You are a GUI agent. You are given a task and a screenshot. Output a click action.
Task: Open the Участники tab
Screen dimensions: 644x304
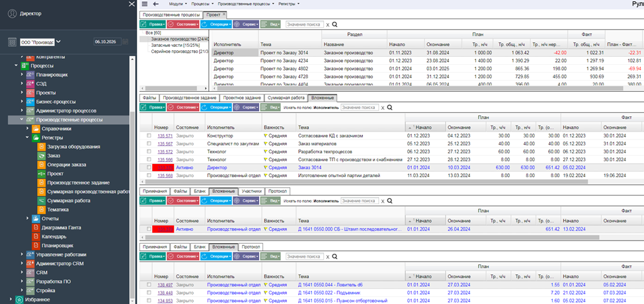(251, 191)
